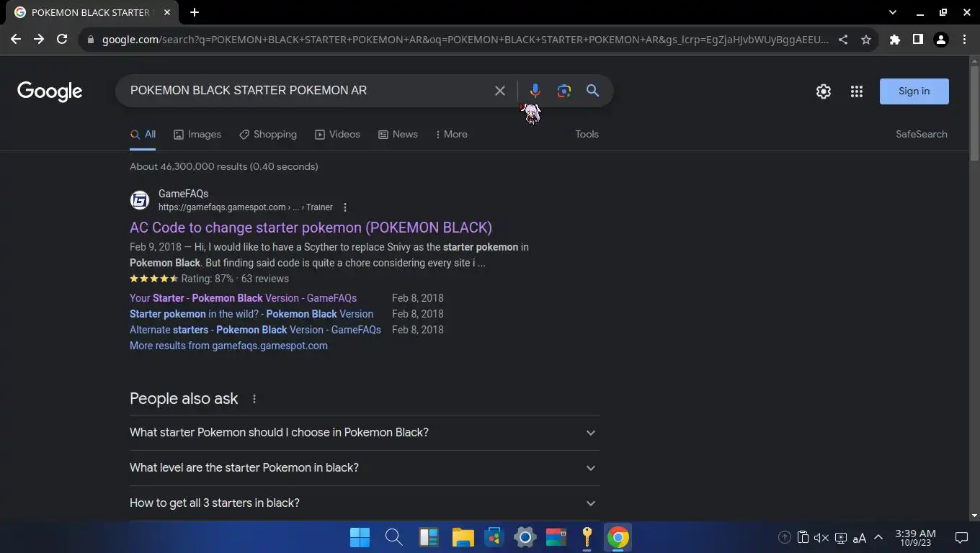Open Task View in the taskbar
980x553 pixels.
tap(428, 538)
